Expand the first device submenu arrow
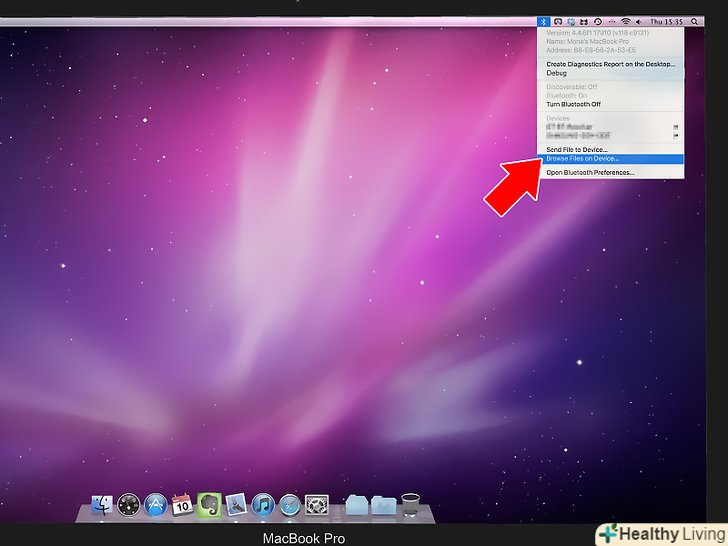This screenshot has height=546, width=728. pyautogui.click(x=676, y=127)
